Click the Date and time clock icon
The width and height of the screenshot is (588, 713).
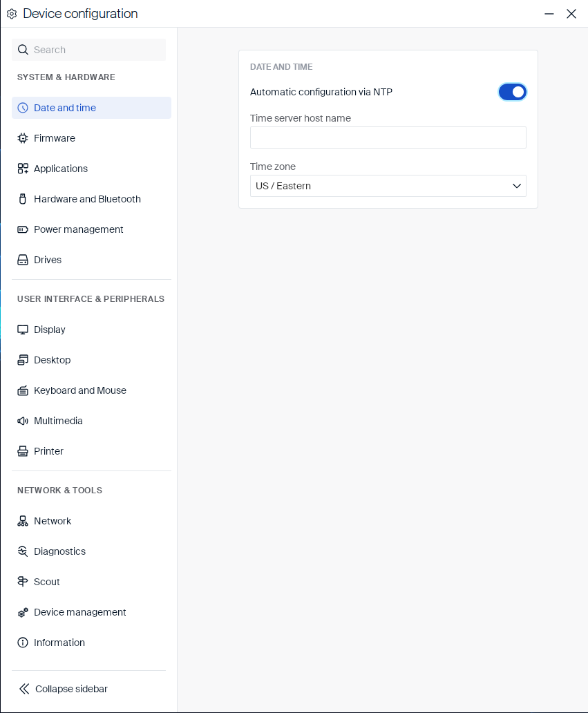23,108
